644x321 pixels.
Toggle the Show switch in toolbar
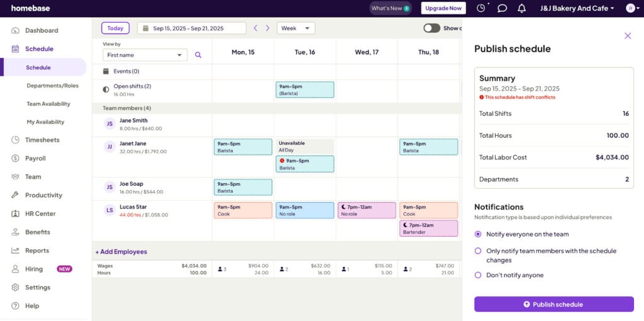coord(431,28)
